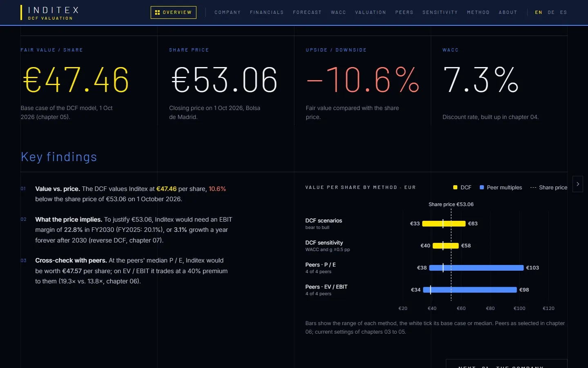Viewport: 588px width, 368px height.
Task: Open the WACC nav item
Action: [x=339, y=12]
